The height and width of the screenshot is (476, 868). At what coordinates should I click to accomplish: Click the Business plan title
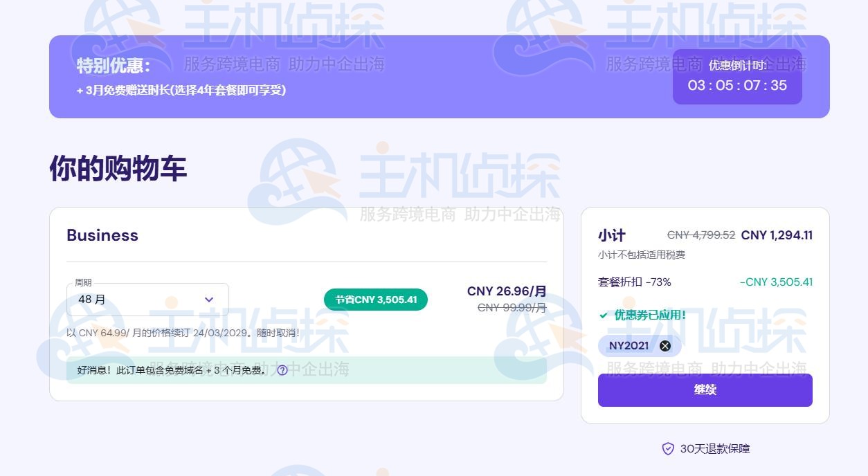coord(102,235)
